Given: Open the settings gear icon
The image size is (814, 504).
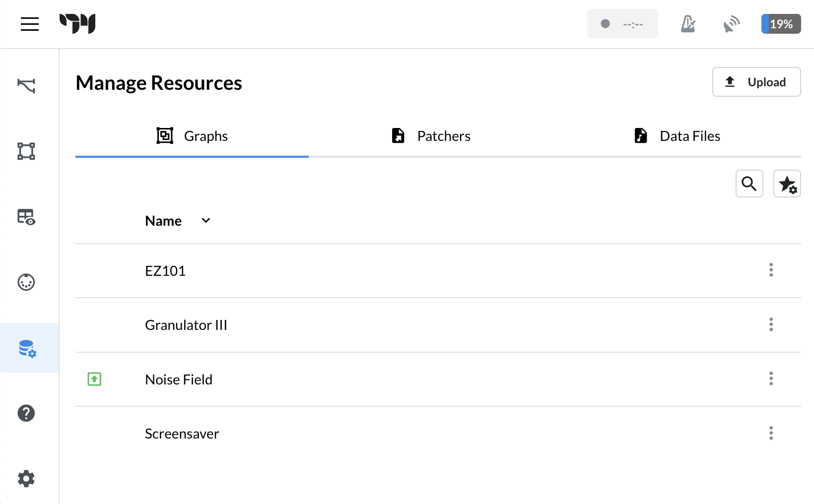Looking at the screenshot, I should (26, 479).
